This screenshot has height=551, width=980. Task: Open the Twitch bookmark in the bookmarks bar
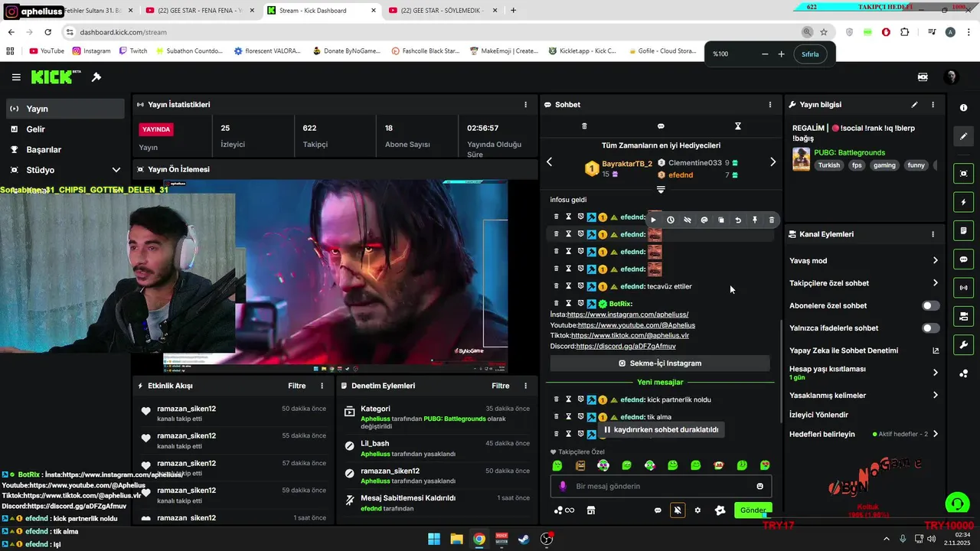point(133,51)
